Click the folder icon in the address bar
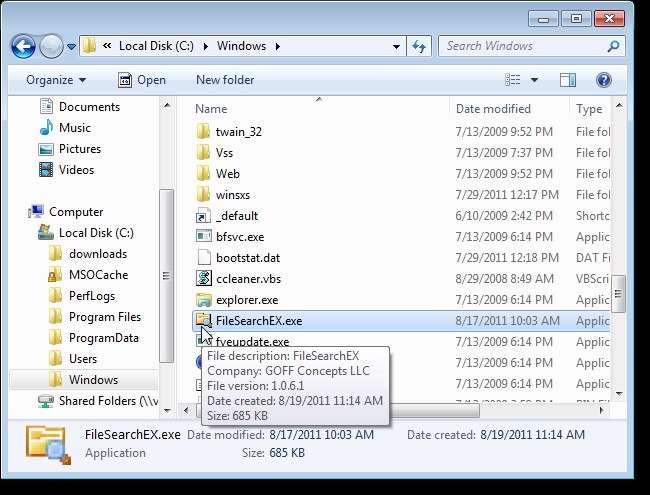Screen dimensions: 650x495 [89, 46]
